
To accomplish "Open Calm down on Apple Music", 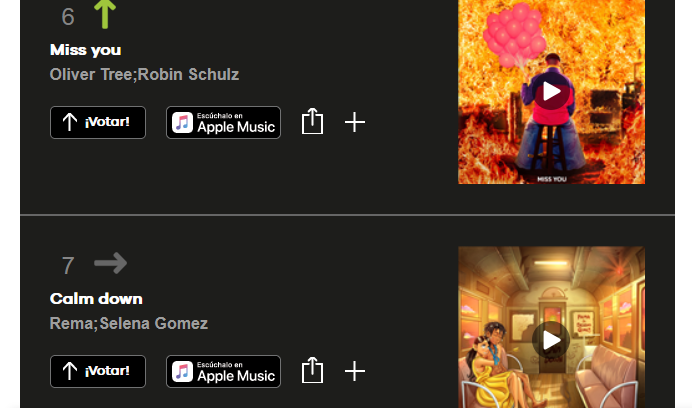I will click(x=223, y=371).
